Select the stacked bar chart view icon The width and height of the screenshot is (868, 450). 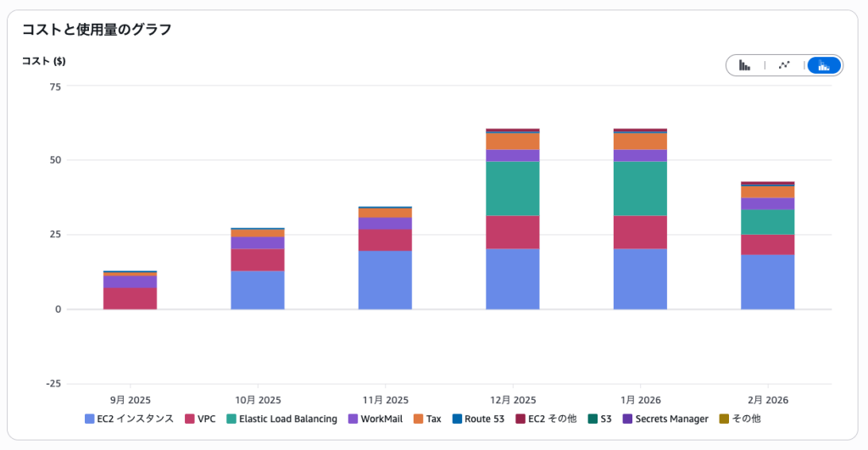823,65
